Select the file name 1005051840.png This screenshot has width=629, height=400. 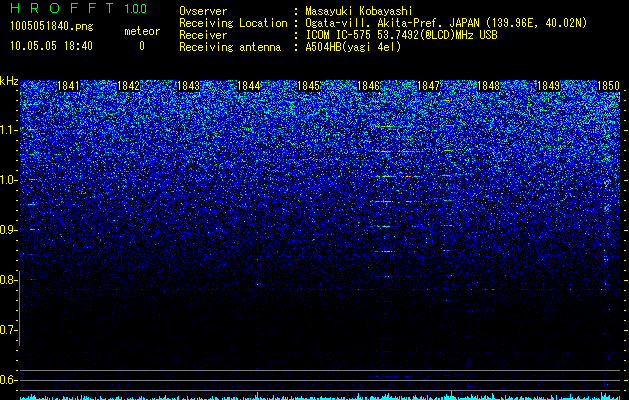(52, 27)
